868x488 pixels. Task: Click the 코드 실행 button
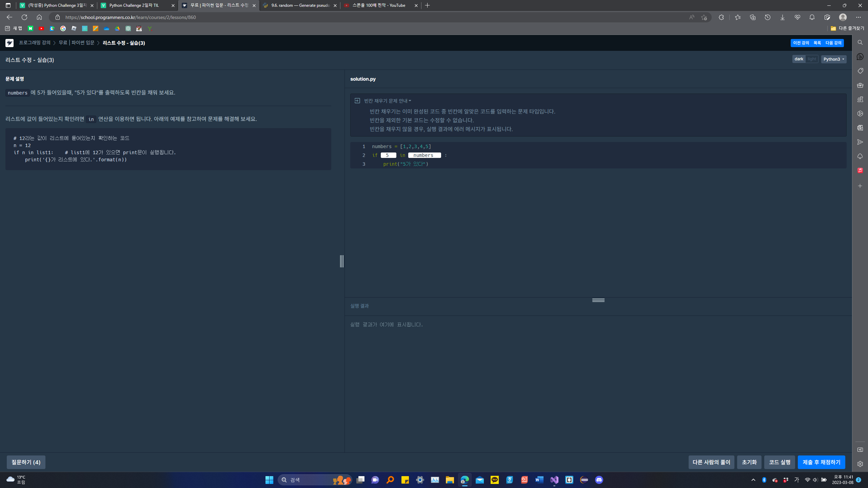(779, 462)
